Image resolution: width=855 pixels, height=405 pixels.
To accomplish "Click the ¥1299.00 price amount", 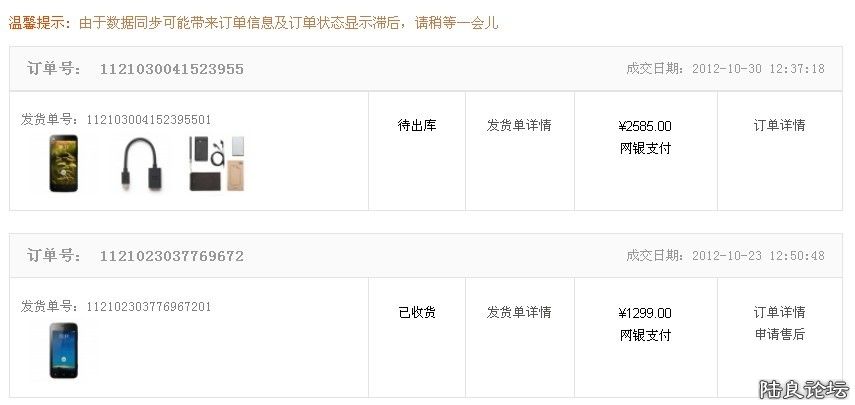I will 645,314.
